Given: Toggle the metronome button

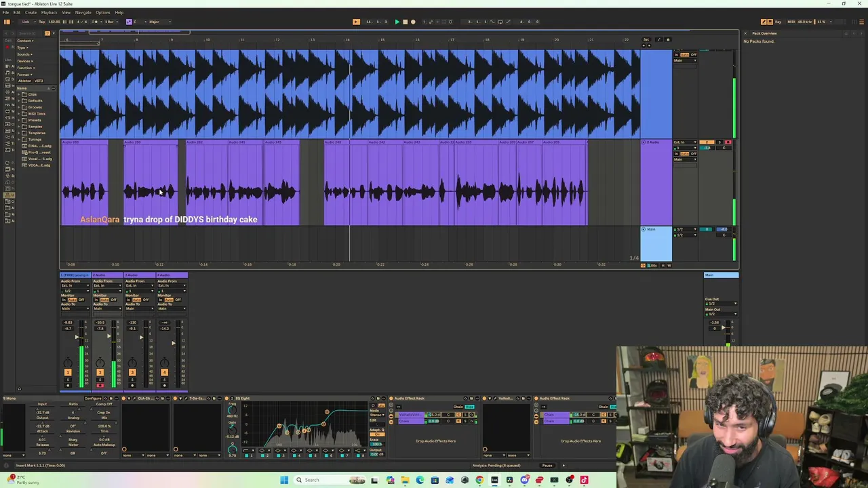Looking at the screenshot, I should pyautogui.click(x=95, y=22).
